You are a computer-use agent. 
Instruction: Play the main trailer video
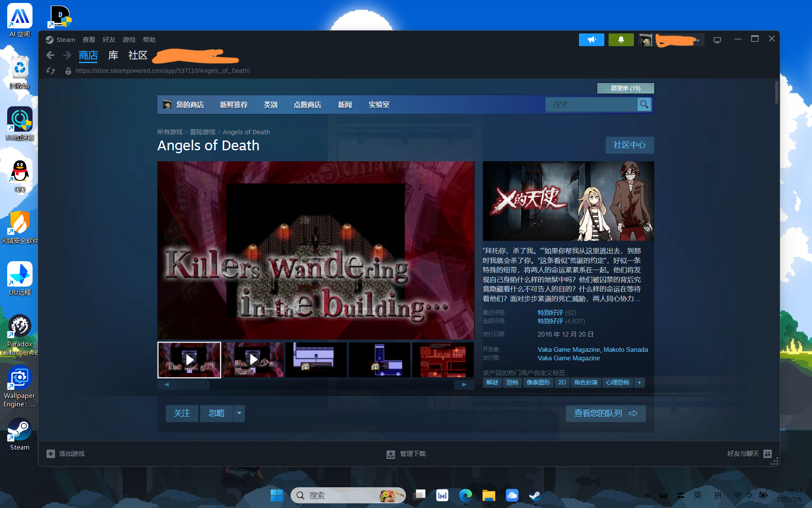(x=315, y=250)
